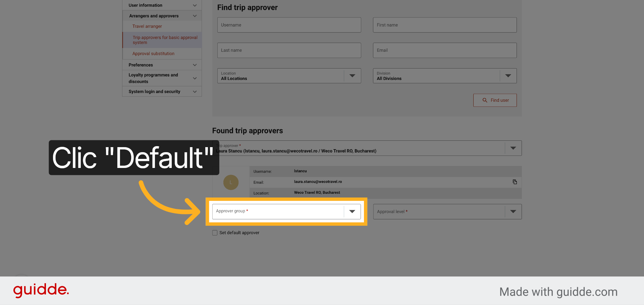Open the Approver group dropdown
Viewport: 644px width, 305px height.
point(286,212)
